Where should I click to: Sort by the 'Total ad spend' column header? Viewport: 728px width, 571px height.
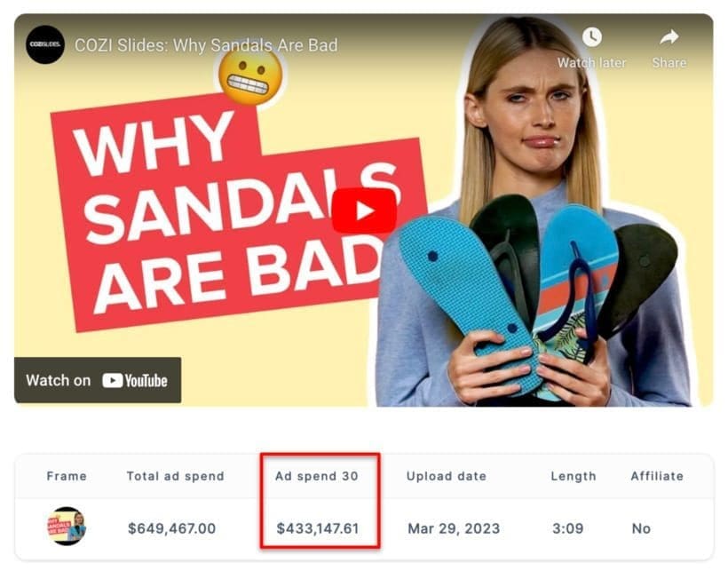click(x=176, y=476)
